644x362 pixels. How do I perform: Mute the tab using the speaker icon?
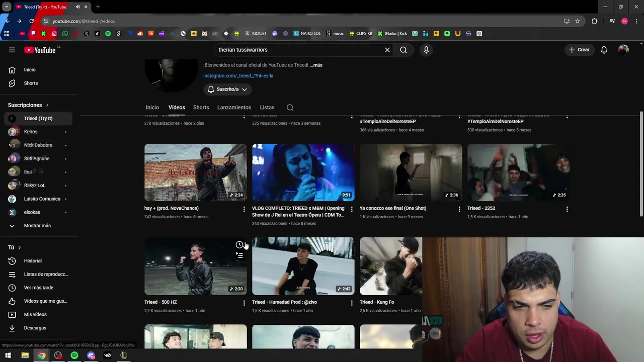click(77, 7)
